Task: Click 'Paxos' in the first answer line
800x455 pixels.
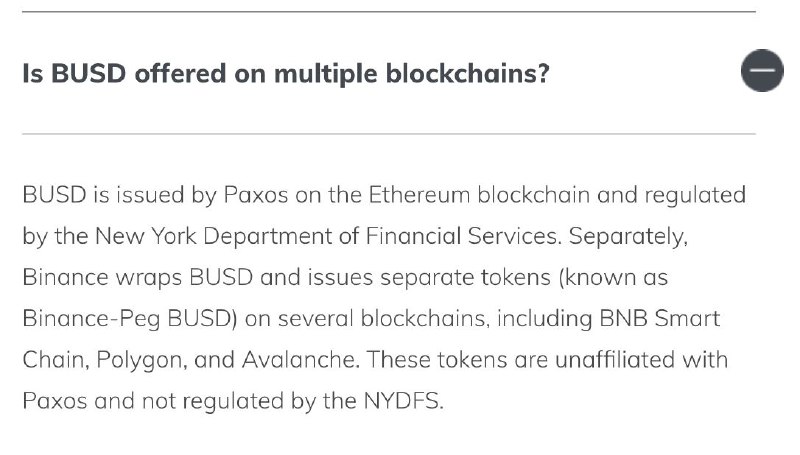Action: click(256, 195)
